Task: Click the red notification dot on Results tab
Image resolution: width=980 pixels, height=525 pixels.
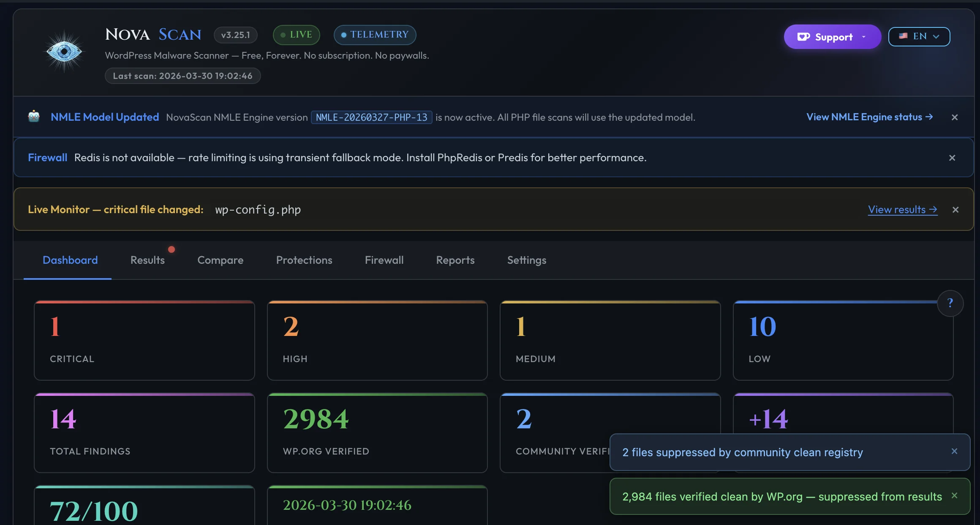Action: click(171, 249)
